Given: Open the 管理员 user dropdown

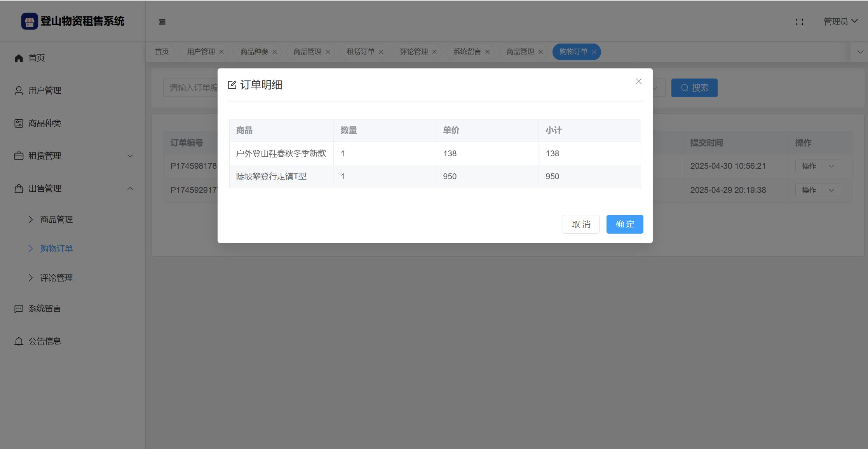Looking at the screenshot, I should coord(840,21).
